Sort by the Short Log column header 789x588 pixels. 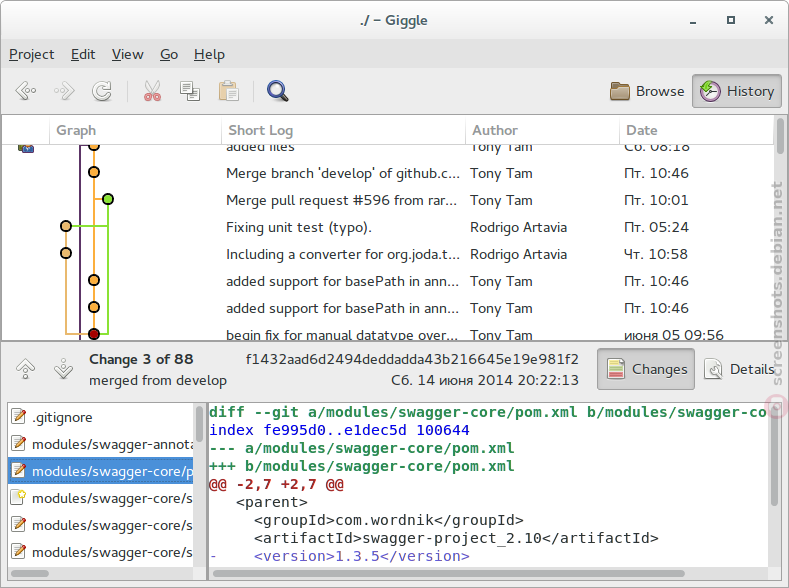coord(343,130)
